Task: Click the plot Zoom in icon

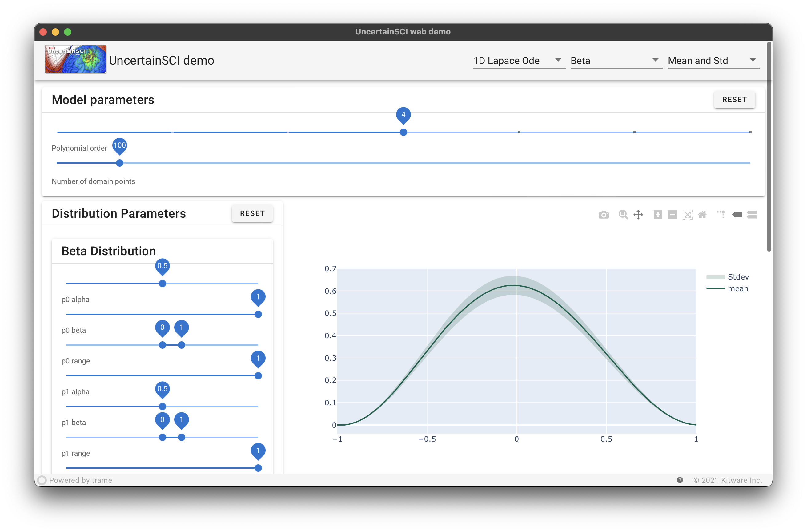Action: (x=658, y=215)
